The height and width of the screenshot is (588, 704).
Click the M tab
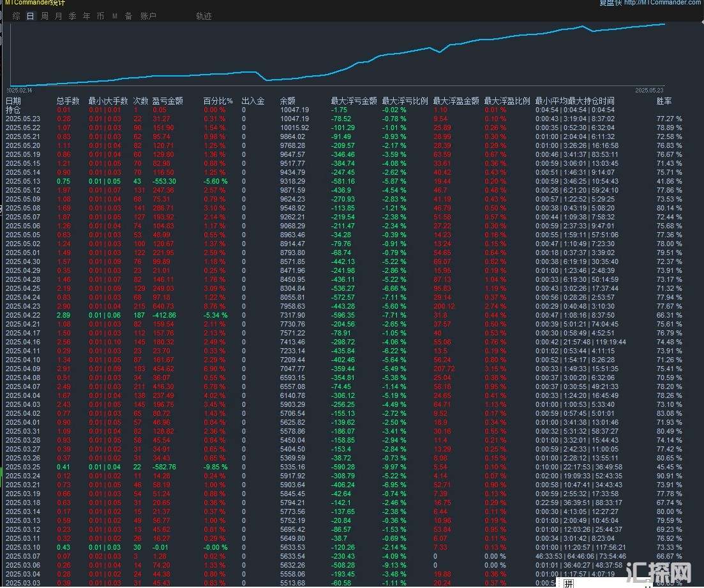[x=114, y=16]
